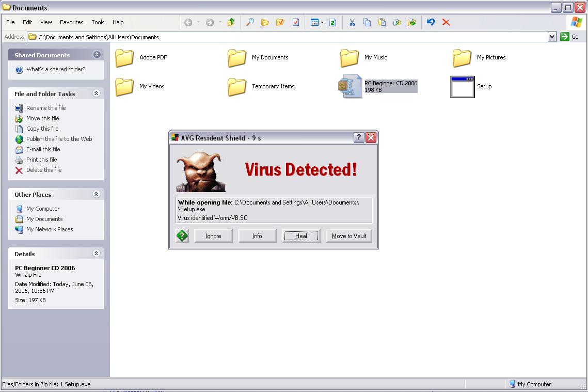Collapse the Shared Documents panel
This screenshot has height=392, width=588.
[x=97, y=55]
